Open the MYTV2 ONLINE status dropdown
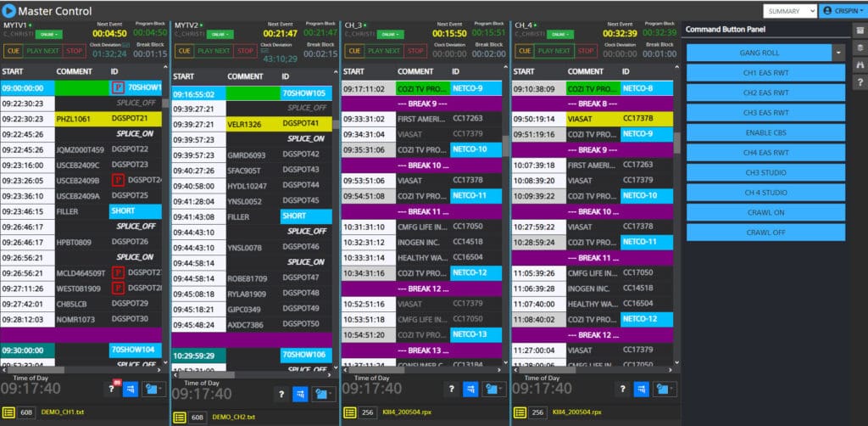Screen dimensions: 868x426 [x=220, y=34]
